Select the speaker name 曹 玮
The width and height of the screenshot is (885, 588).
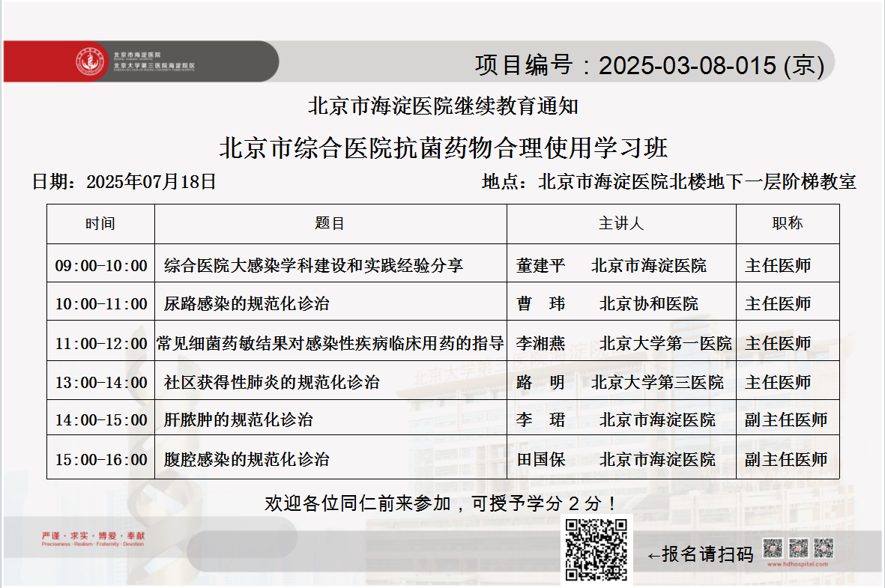pos(540,304)
